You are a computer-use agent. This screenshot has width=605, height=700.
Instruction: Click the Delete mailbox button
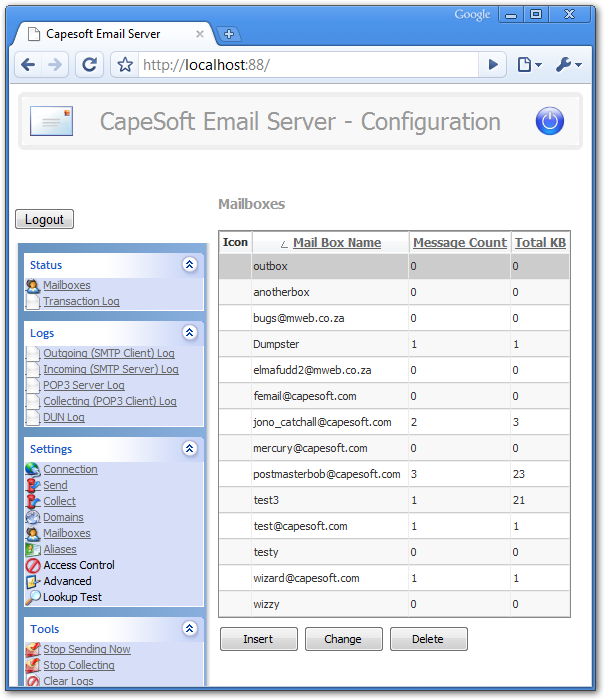coord(428,639)
